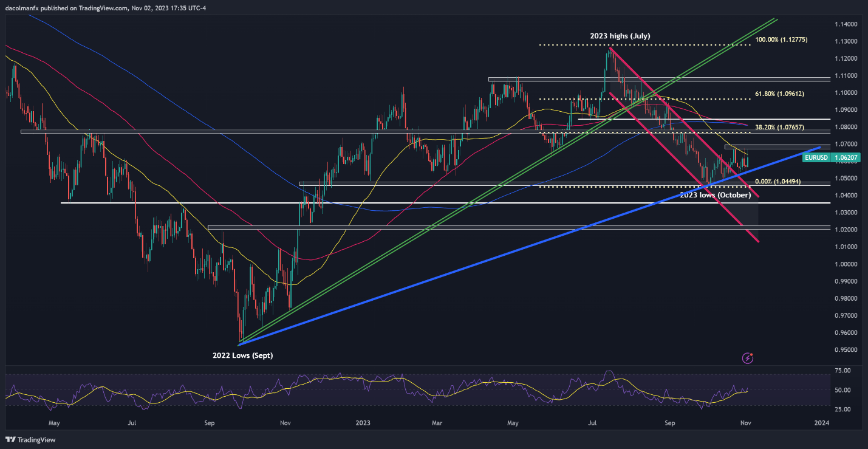Click the 1.07000 price axis label

(x=845, y=145)
